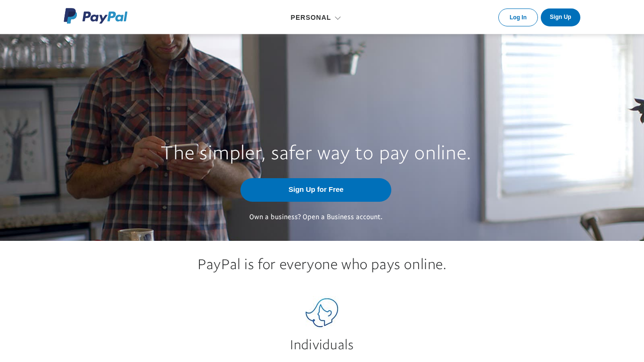Click the headline about paying online
Screen dimensions: 644x362
click(316, 153)
